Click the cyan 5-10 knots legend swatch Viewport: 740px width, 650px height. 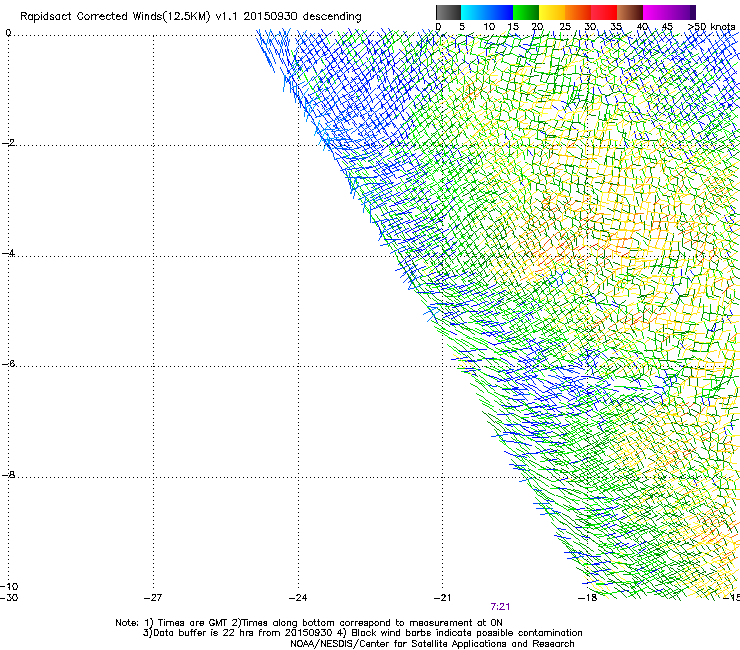pos(474,12)
